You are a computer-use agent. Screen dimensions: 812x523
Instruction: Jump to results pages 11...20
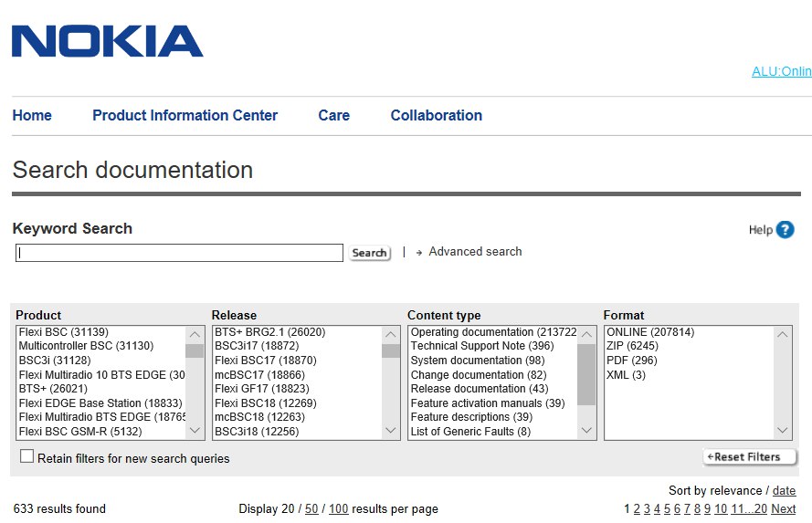(x=749, y=509)
